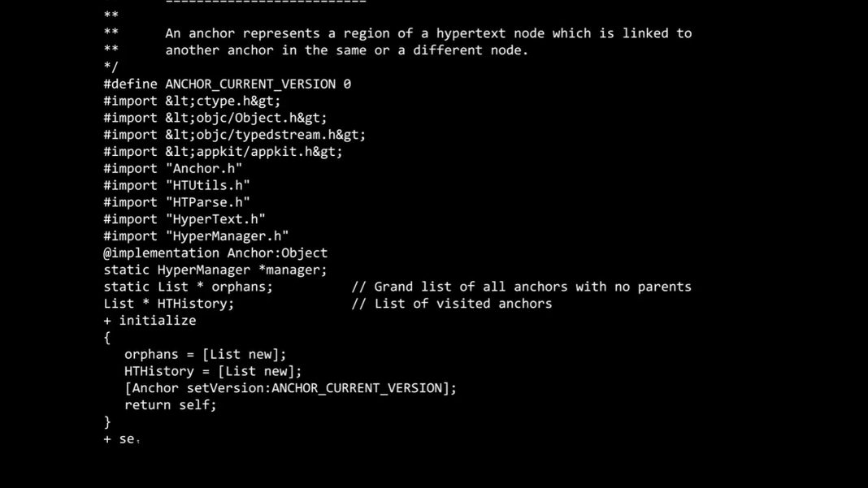Click the "List of visited anchors" comment
Viewport: 868px width, 488px height.
coord(451,304)
